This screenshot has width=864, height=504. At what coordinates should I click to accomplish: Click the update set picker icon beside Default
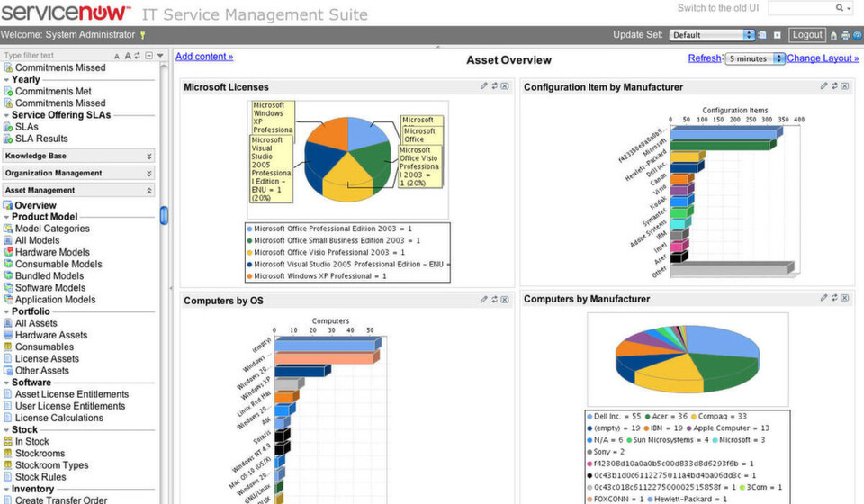point(762,35)
